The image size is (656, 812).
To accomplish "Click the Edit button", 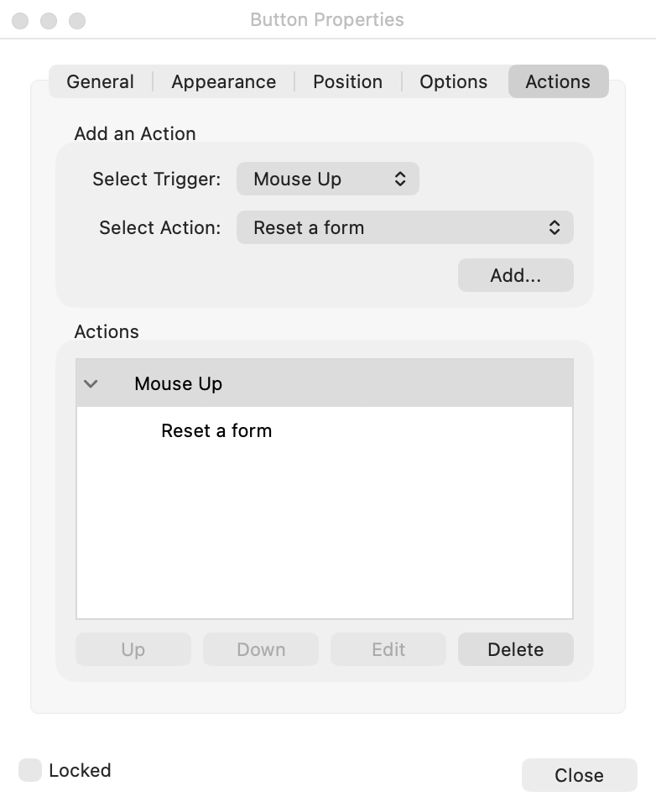I will (388, 649).
